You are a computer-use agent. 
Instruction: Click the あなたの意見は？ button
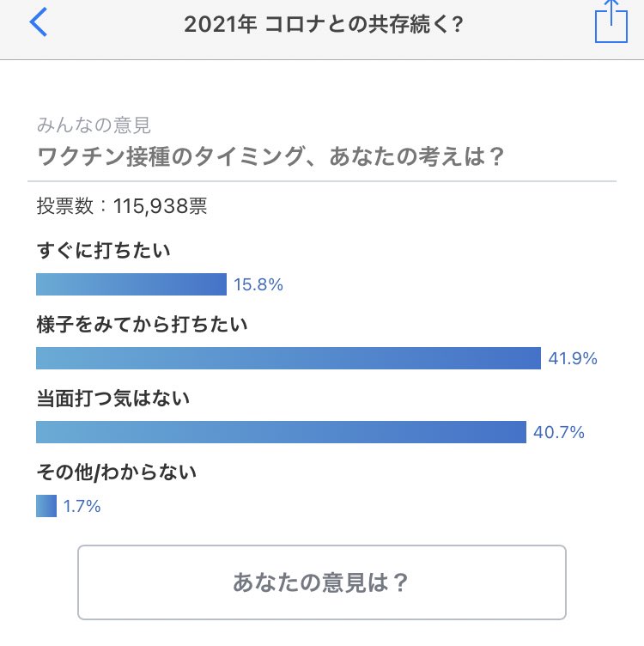click(x=322, y=582)
